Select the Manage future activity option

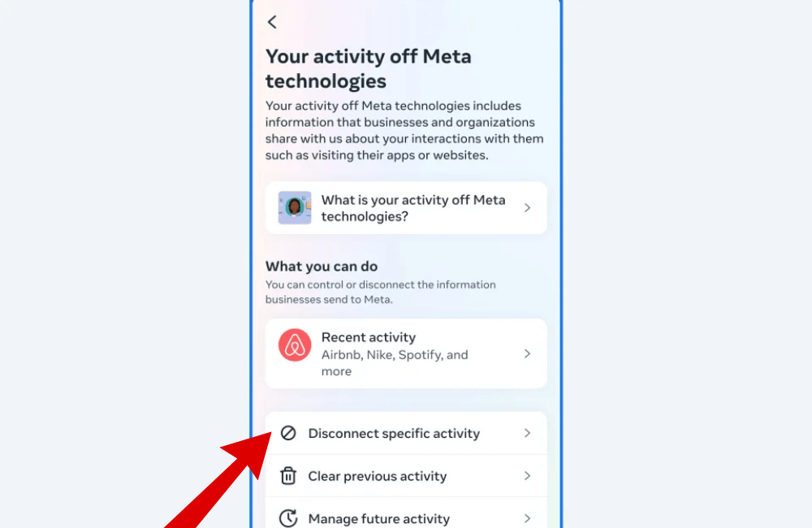pos(379,518)
